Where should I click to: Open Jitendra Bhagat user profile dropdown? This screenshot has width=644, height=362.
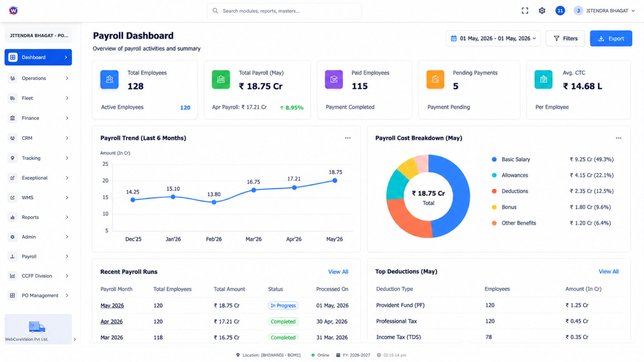pyautogui.click(x=604, y=11)
